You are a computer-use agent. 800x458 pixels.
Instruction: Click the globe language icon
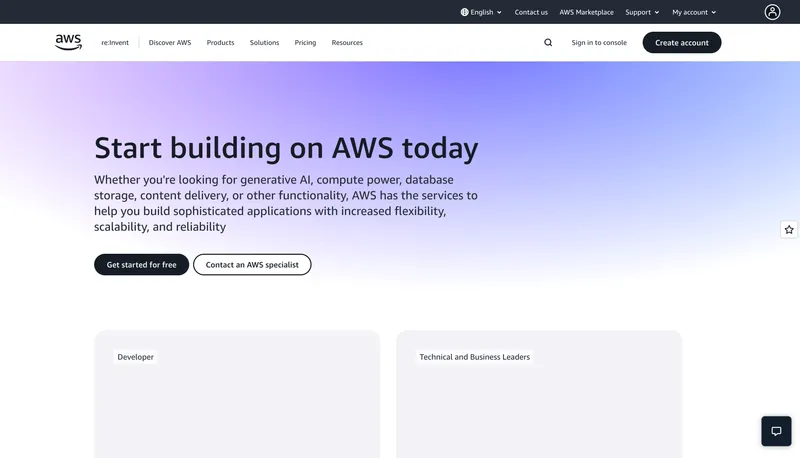[464, 12]
